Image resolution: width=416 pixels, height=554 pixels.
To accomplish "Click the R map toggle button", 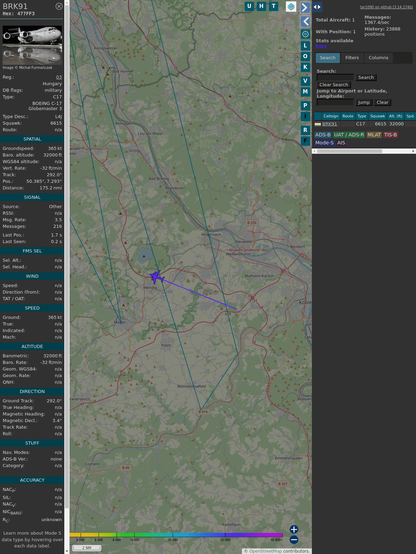I will (x=305, y=130).
